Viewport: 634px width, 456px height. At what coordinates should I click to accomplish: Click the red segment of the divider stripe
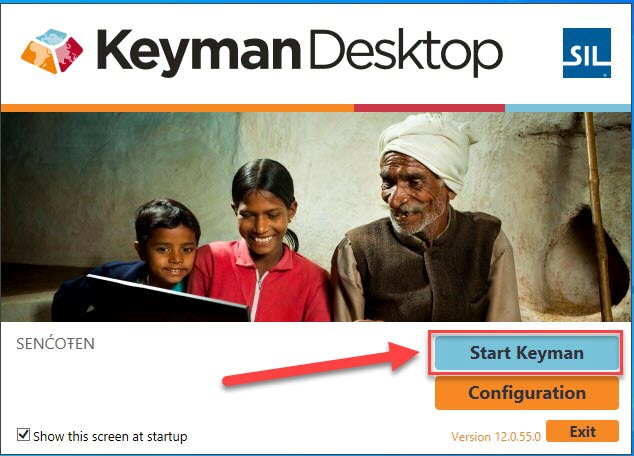click(429, 108)
